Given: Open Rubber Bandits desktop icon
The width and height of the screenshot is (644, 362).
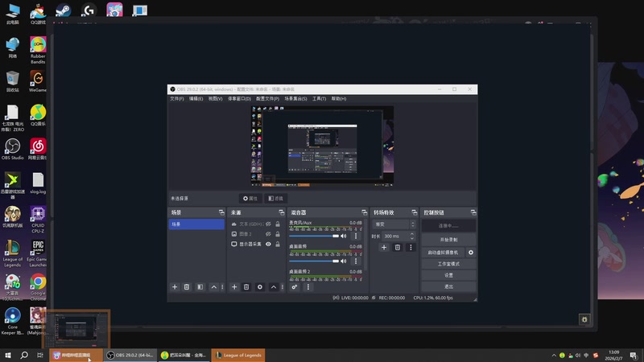Looking at the screenshot, I should click(x=38, y=50).
